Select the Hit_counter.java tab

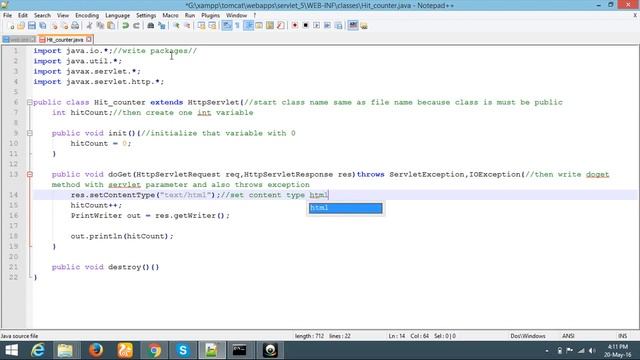click(64, 40)
